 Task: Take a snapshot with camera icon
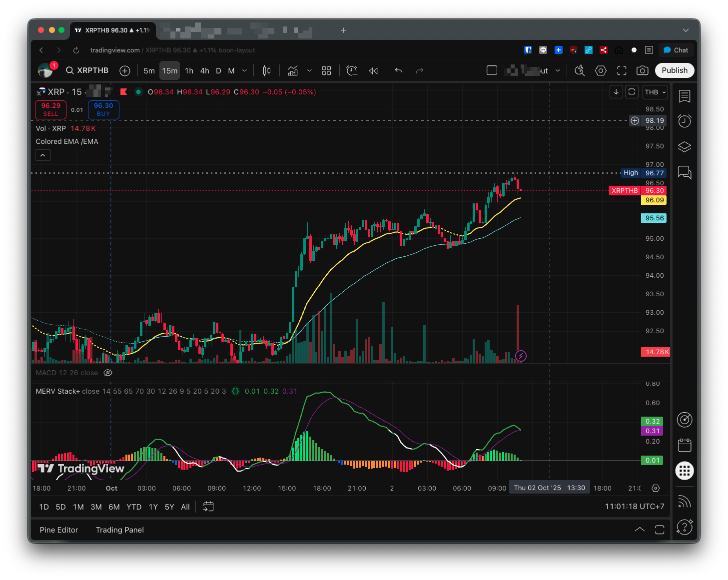(x=643, y=71)
